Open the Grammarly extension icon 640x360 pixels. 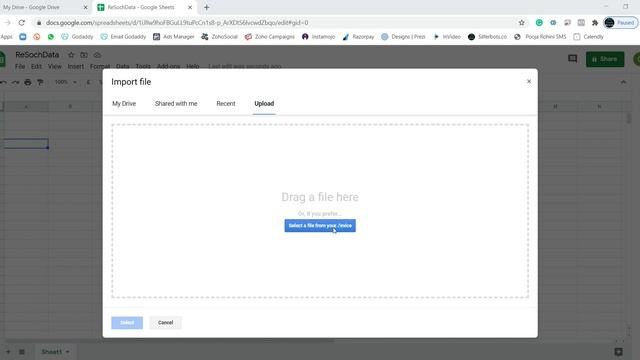click(x=539, y=23)
